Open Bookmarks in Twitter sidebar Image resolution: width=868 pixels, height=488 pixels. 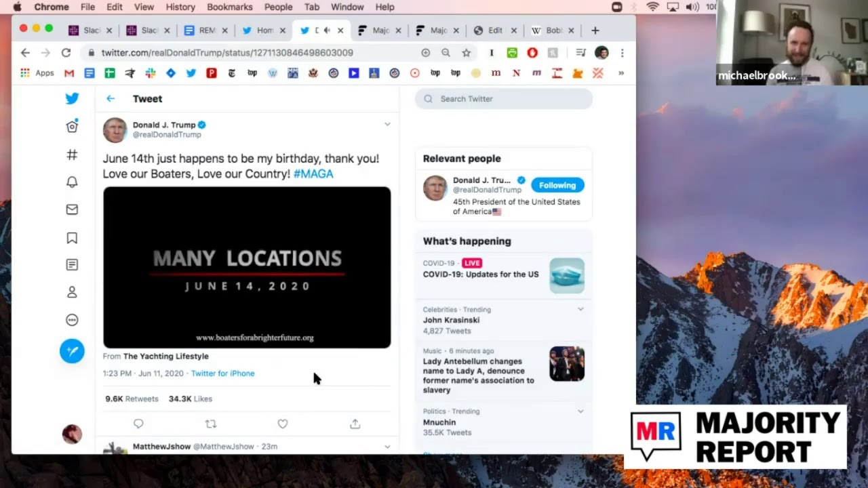point(72,238)
